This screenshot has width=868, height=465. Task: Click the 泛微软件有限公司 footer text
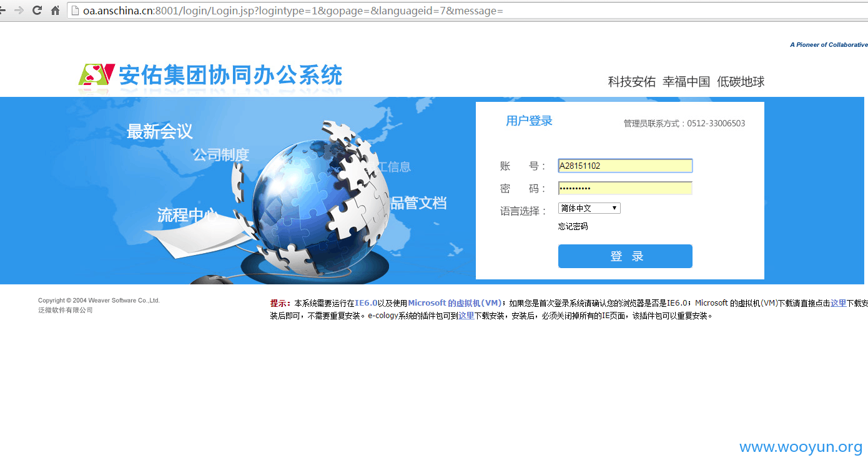click(66, 310)
